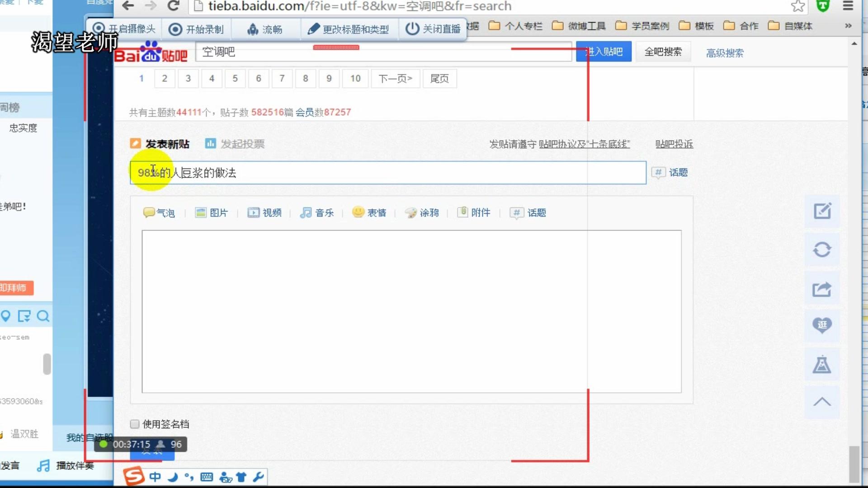Expand bookmarks overflow chevron

tap(848, 26)
